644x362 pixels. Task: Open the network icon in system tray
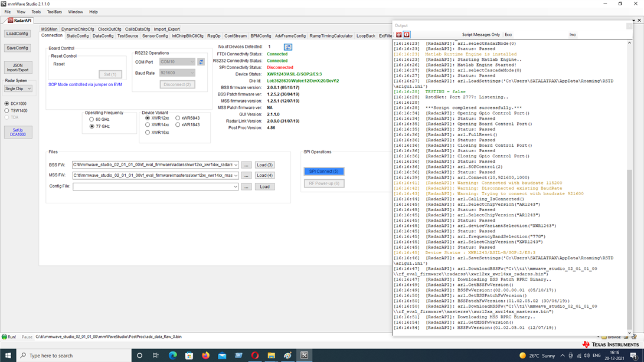click(578, 356)
